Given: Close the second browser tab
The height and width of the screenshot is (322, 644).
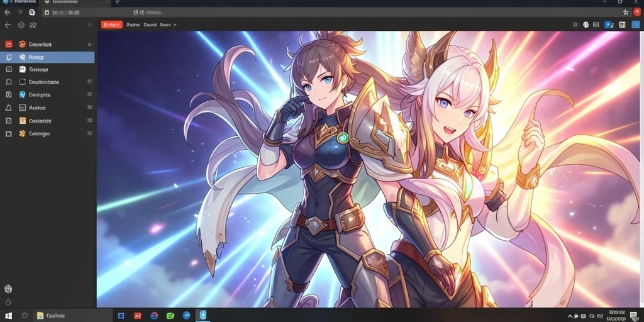Looking at the screenshot, I should pyautogui.click(x=107, y=3).
